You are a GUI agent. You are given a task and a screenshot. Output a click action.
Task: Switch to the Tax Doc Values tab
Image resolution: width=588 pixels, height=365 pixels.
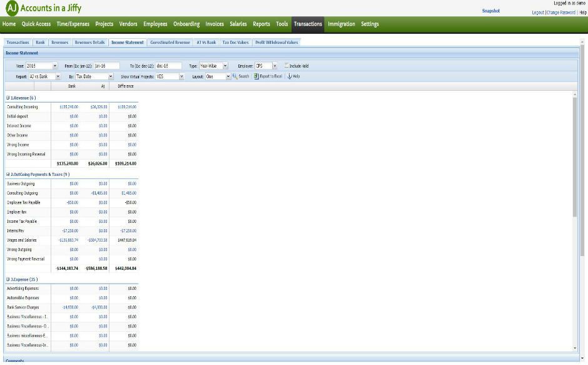tap(235, 43)
